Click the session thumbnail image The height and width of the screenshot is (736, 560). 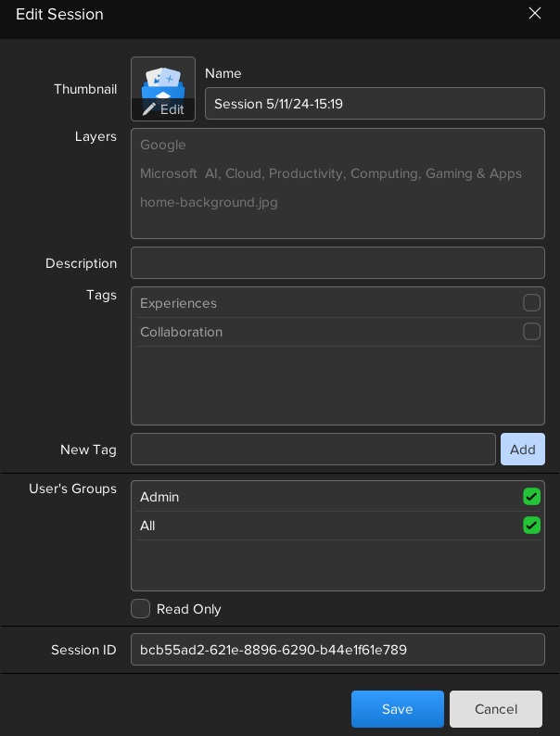pos(163,80)
